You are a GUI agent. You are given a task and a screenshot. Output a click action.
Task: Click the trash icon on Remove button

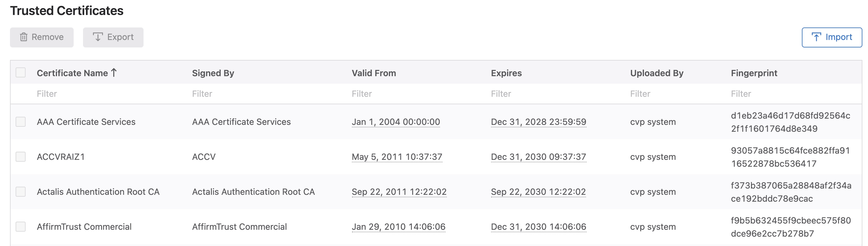pyautogui.click(x=24, y=37)
